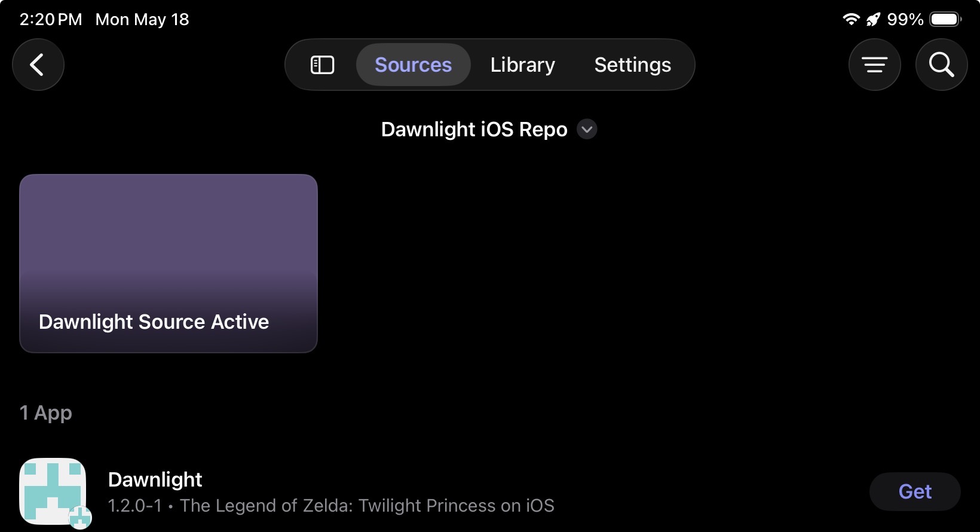Tap the Dawnlight app icon
Screen dimensions: 980x532
click(x=53, y=491)
